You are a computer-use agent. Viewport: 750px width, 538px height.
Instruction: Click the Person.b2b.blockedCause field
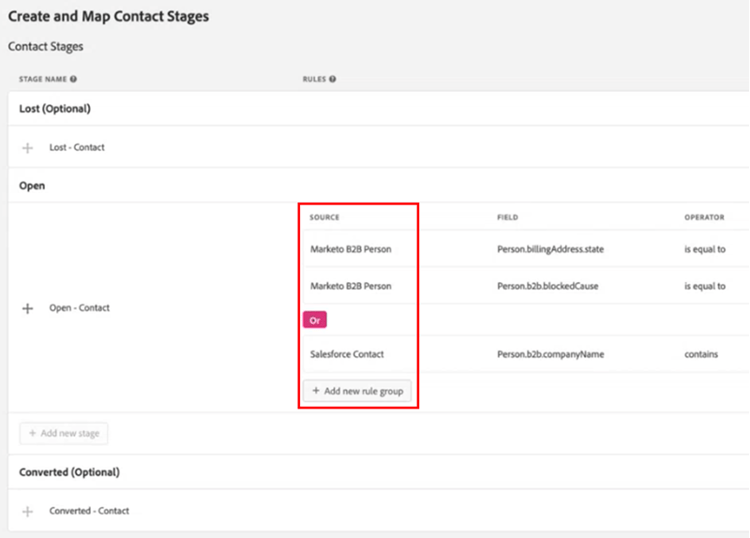click(x=548, y=286)
